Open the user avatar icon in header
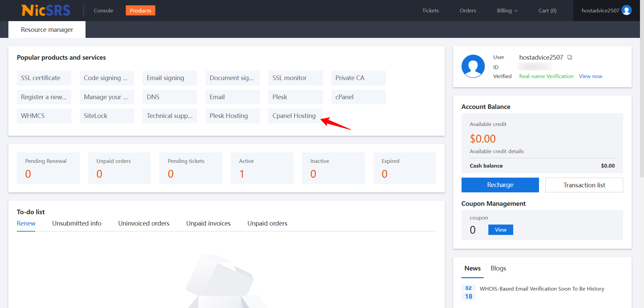 tap(626, 10)
